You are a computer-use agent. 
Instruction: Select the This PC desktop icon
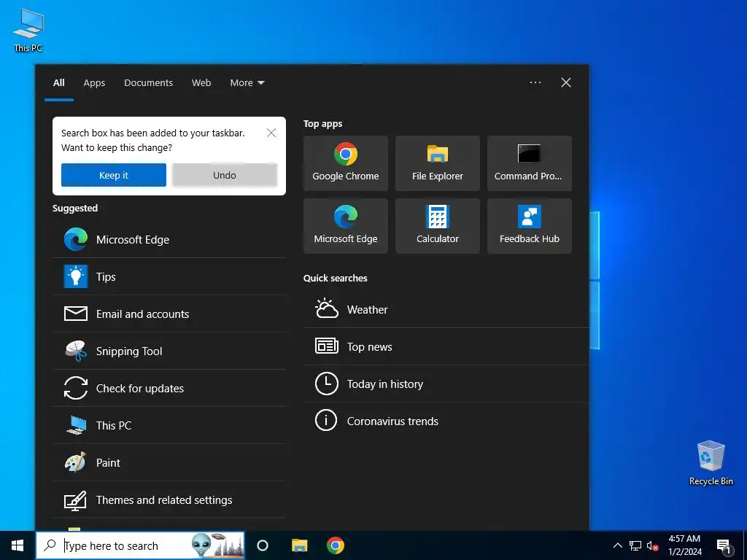(28, 30)
